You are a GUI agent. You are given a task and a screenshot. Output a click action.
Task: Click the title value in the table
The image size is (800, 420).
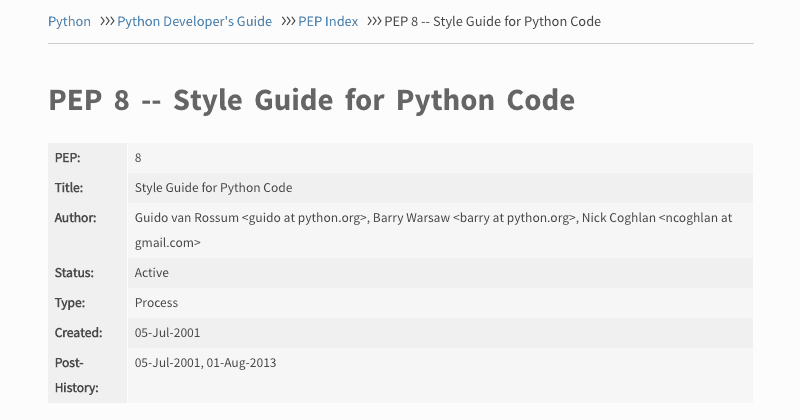click(213, 188)
